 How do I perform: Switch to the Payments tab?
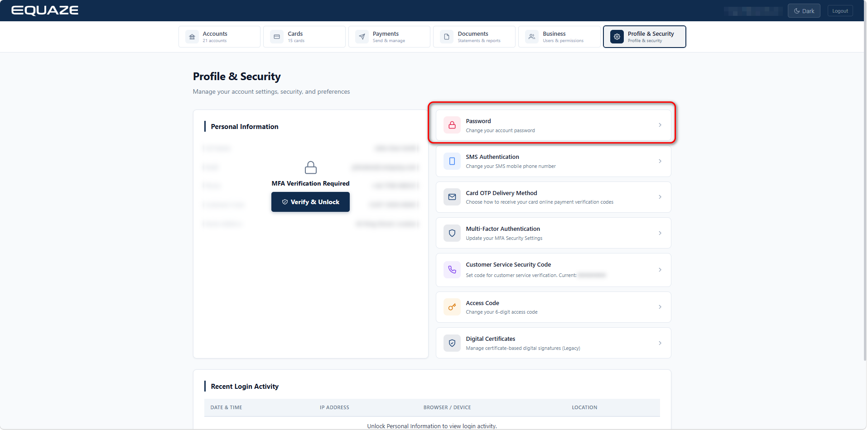[390, 37]
